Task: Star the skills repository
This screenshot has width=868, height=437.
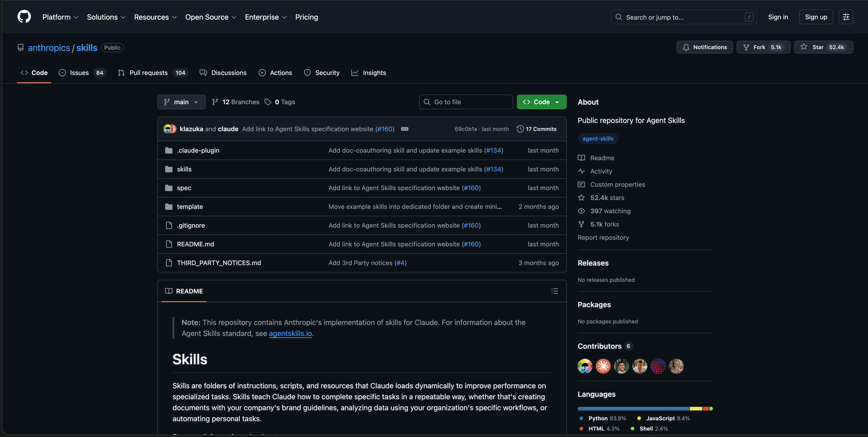Action: 823,47
